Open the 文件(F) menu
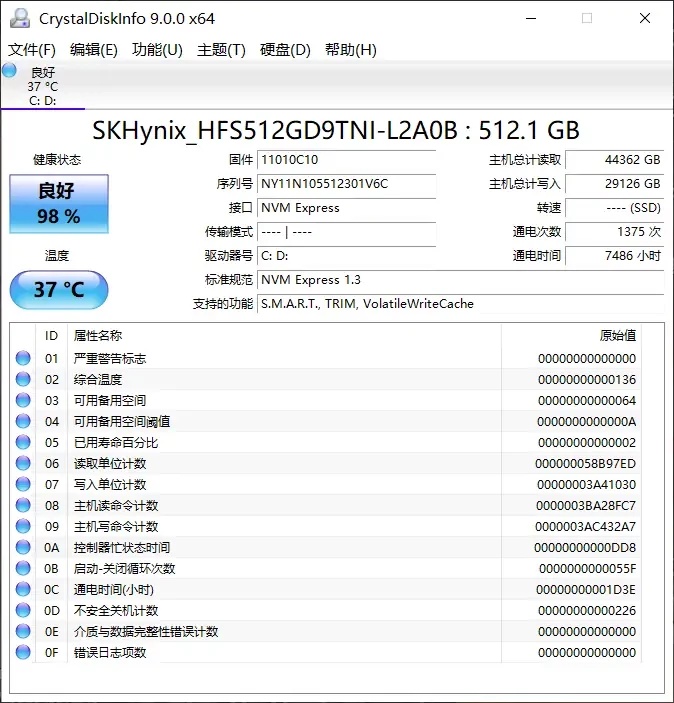Viewport: 674px width, 703px height. pyautogui.click(x=32, y=50)
